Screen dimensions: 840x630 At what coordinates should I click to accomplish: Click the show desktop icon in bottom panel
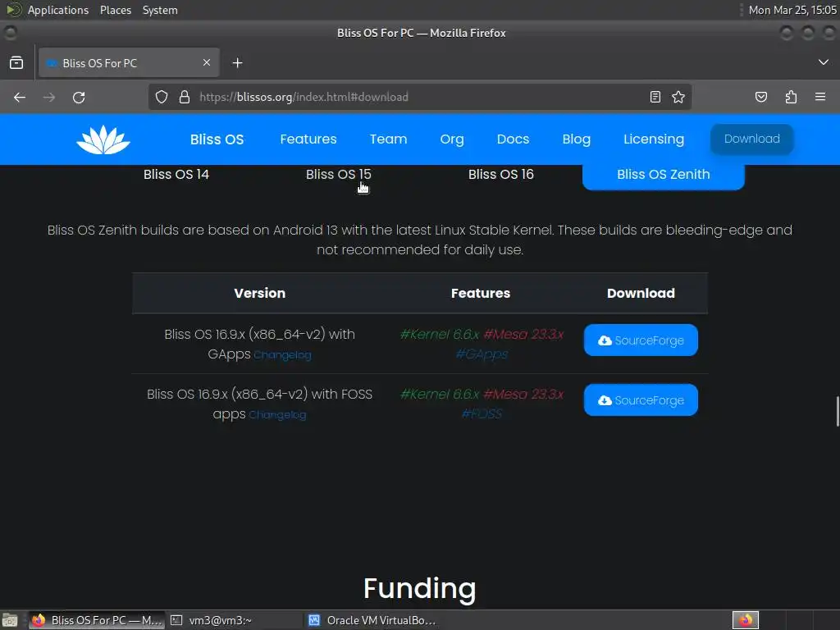point(9,620)
